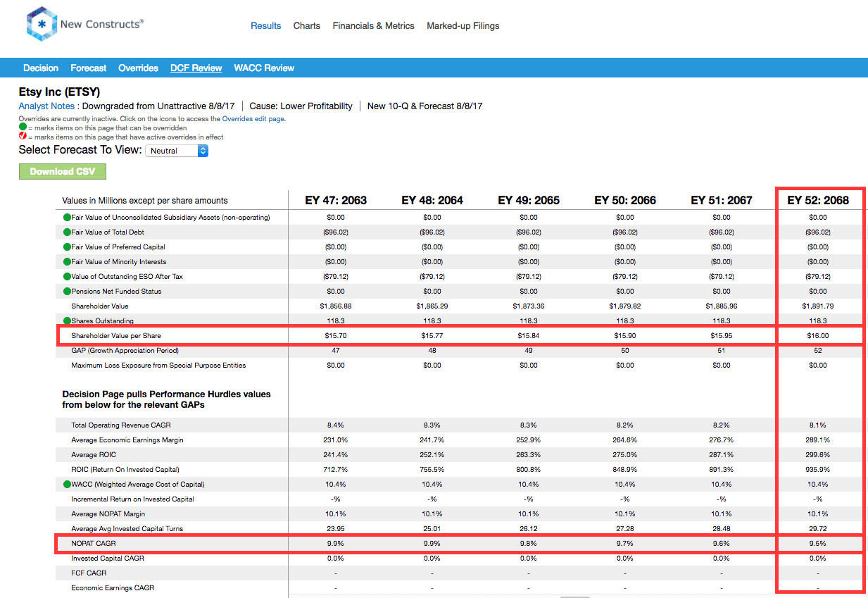This screenshot has height=598, width=868.
Task: Click the Total Operating Revenue CAGR label
Action: pos(121,425)
